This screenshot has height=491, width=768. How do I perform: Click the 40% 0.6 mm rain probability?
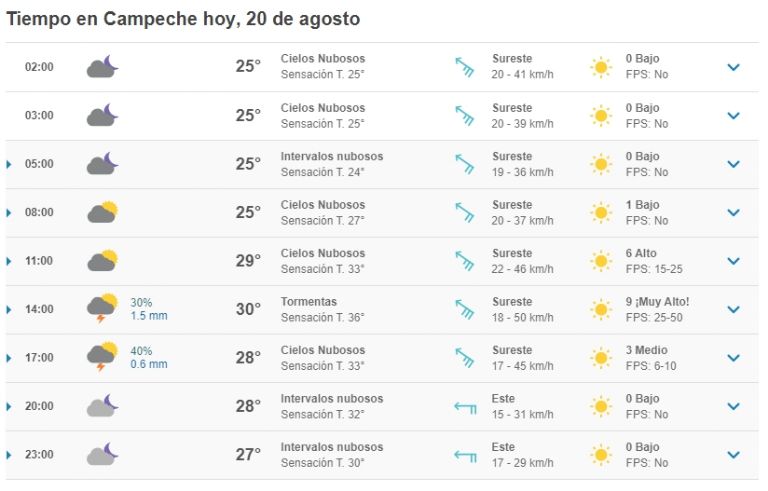(149, 358)
